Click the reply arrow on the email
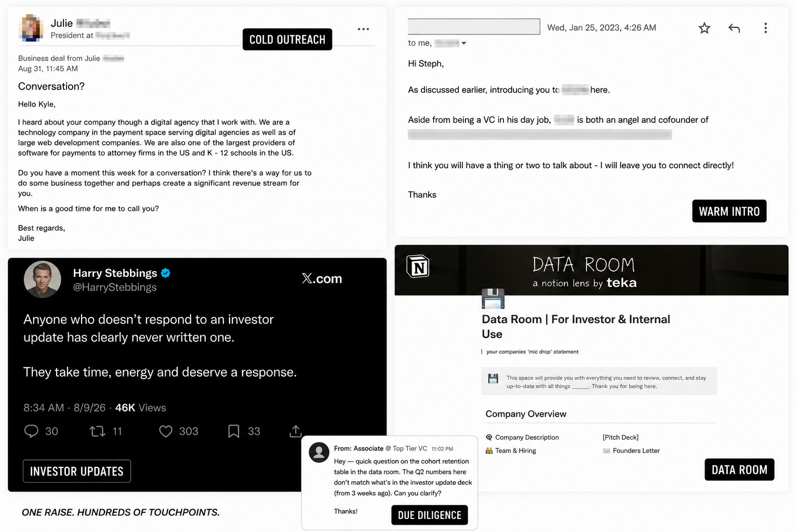The width and height of the screenshot is (798, 532). click(734, 28)
